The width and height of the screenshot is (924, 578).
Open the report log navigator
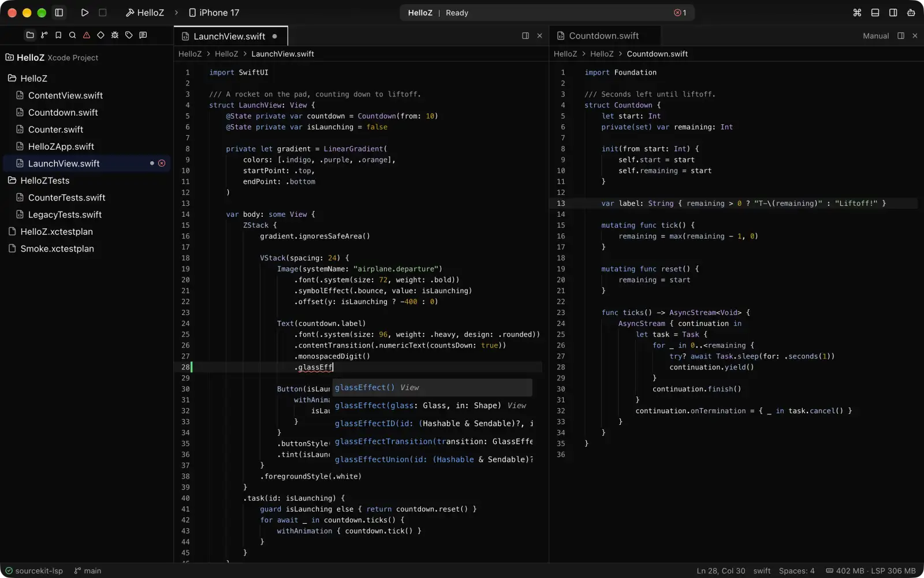click(x=143, y=35)
